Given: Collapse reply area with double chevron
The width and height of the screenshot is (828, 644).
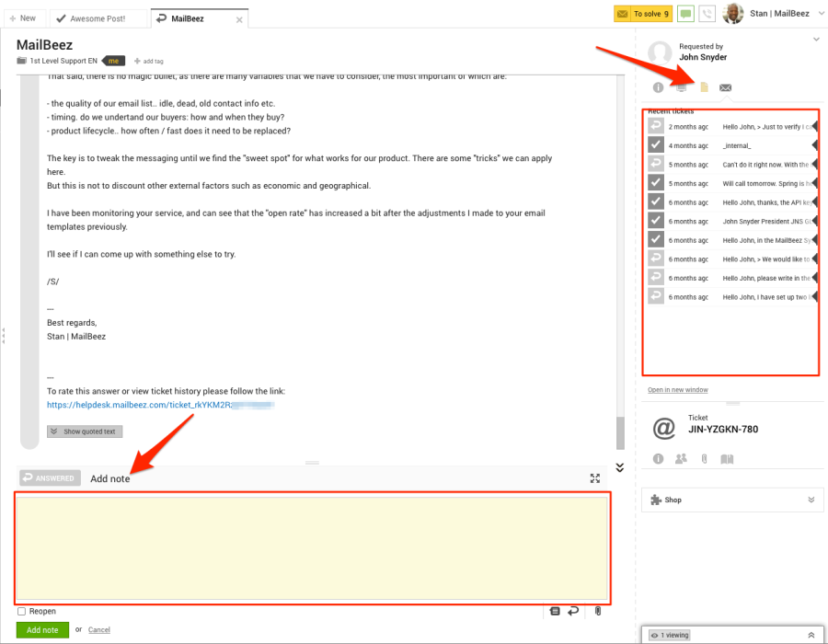Looking at the screenshot, I should 620,467.
